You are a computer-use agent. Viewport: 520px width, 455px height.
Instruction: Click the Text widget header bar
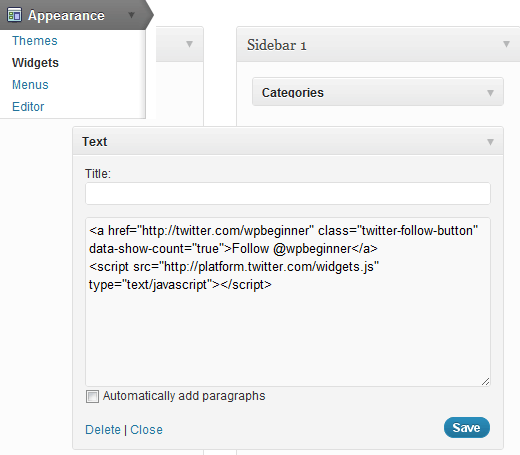pyautogui.click(x=288, y=141)
